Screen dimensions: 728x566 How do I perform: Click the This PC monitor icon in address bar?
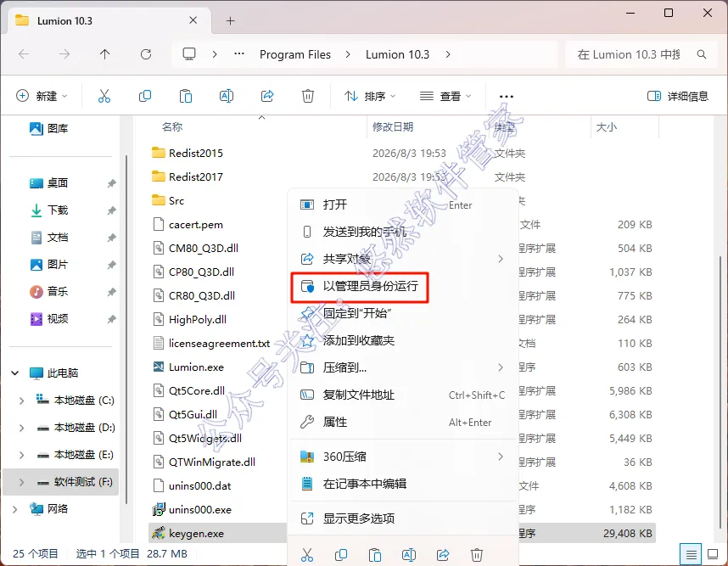click(x=189, y=54)
